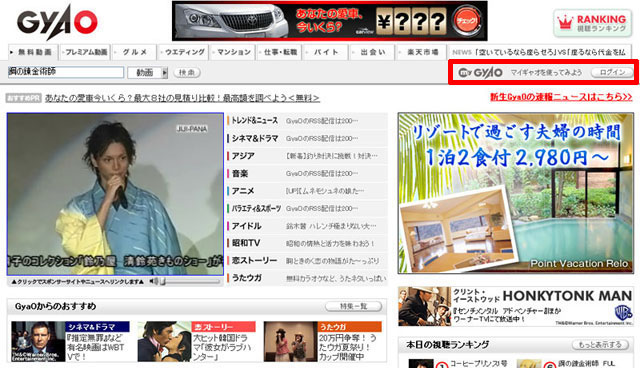Click the dropdown arrow next to 動画
Viewport: 640px width, 368px height.
coord(164,73)
